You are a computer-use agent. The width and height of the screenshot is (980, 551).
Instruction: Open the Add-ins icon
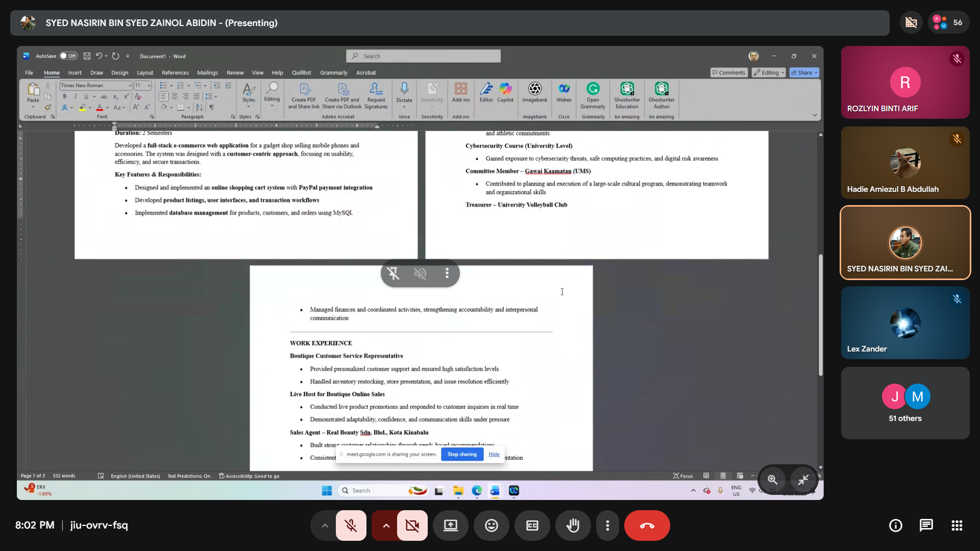point(461,92)
